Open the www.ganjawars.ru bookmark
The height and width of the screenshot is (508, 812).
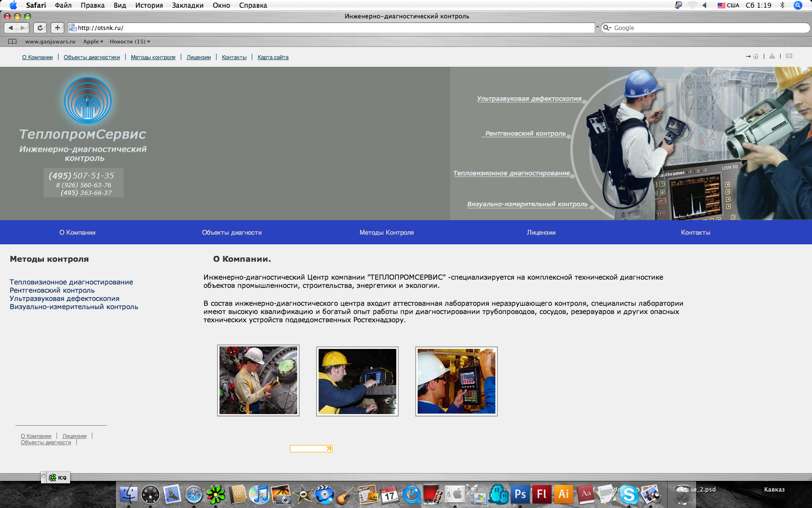[x=50, y=42]
